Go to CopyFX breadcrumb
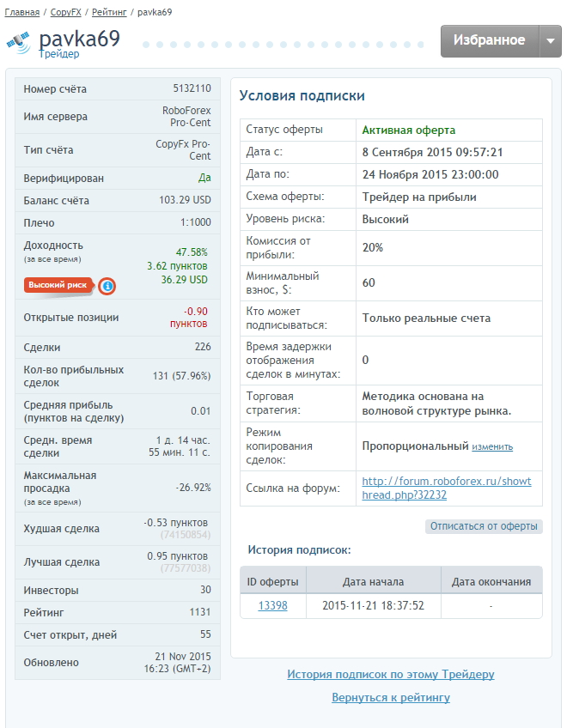The height and width of the screenshot is (728, 573). point(65,12)
